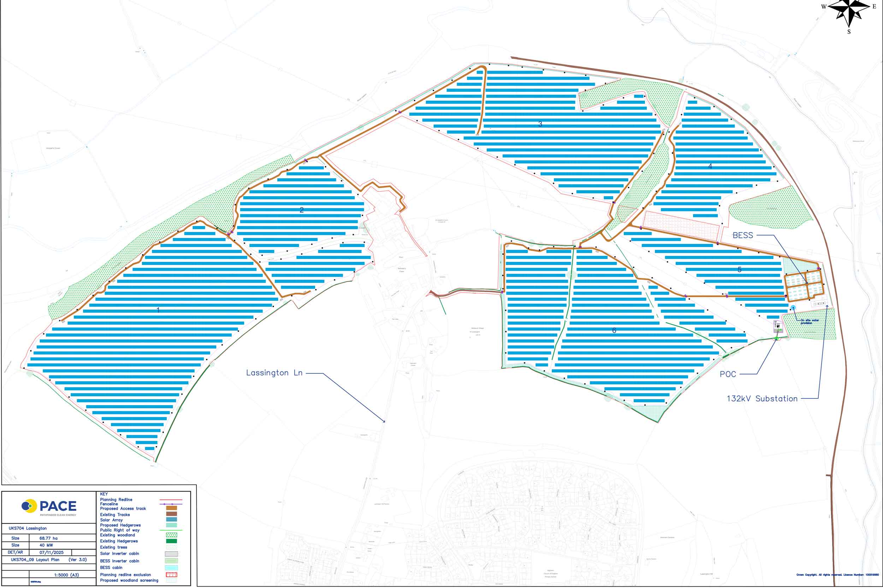Click the Proposed Hedgerows legend label
Screen dimensions: 883x588
120,525
